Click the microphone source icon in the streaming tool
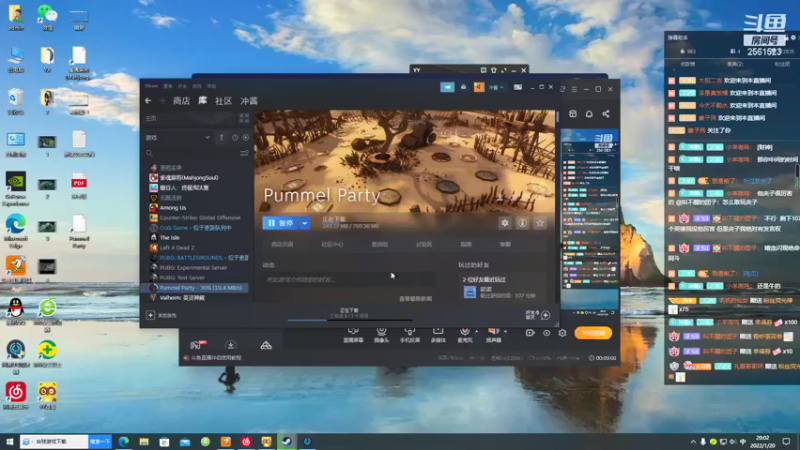 [x=465, y=333]
